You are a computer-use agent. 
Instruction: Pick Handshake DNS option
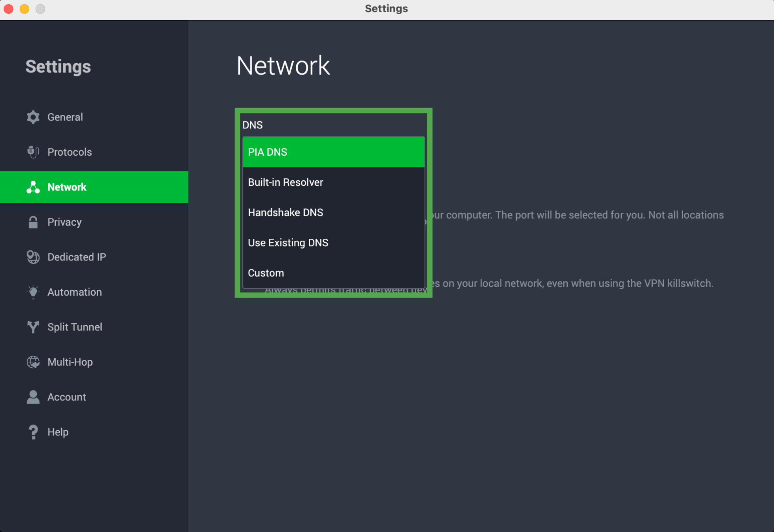click(x=334, y=213)
